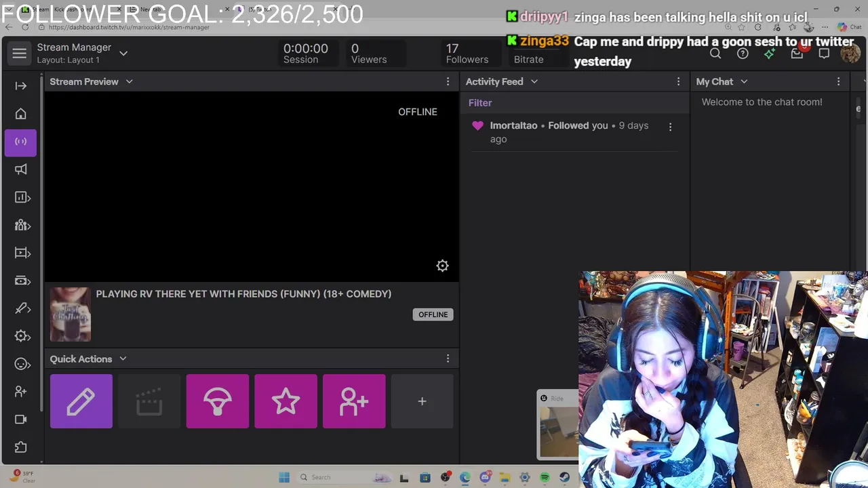Viewport: 868px width, 488px height.
Task: Open Community people icon in sidebar
Action: (x=22, y=225)
